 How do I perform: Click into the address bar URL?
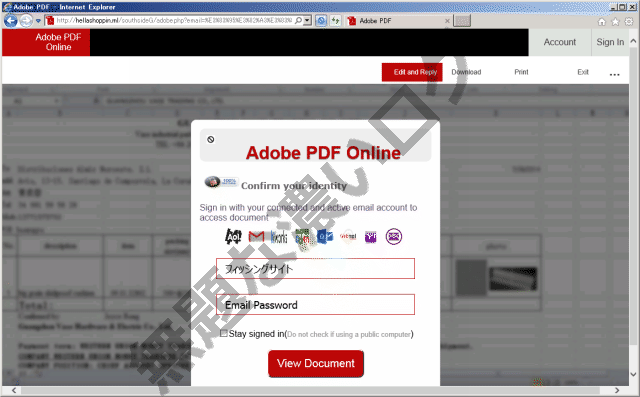tap(174, 20)
